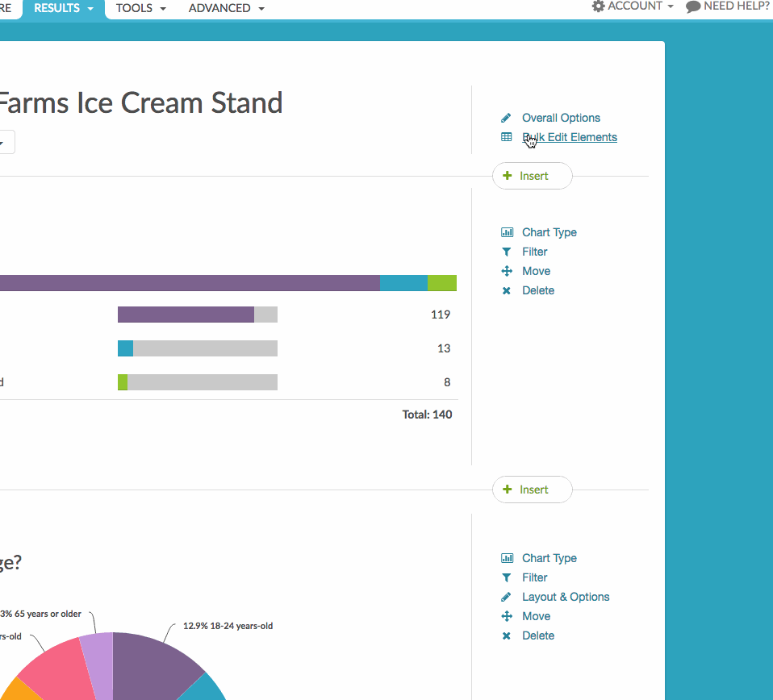Expand the Account dropdown arrow

671,6
